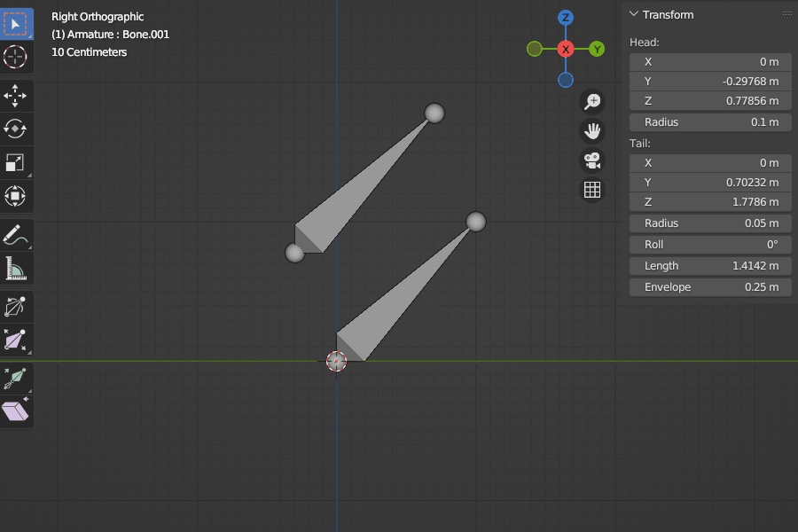Select the Annotate pencil tool
Image resolution: width=798 pixels, height=532 pixels.
[16, 235]
